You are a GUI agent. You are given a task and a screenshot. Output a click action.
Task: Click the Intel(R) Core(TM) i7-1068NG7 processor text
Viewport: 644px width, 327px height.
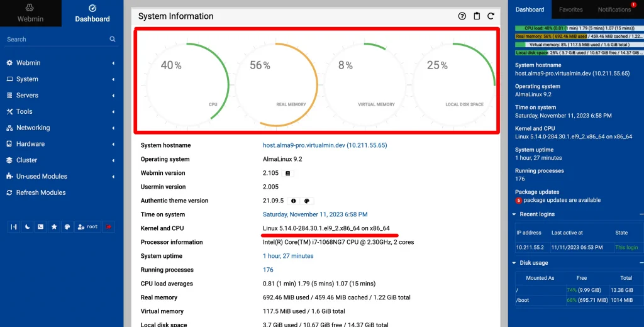click(x=338, y=242)
